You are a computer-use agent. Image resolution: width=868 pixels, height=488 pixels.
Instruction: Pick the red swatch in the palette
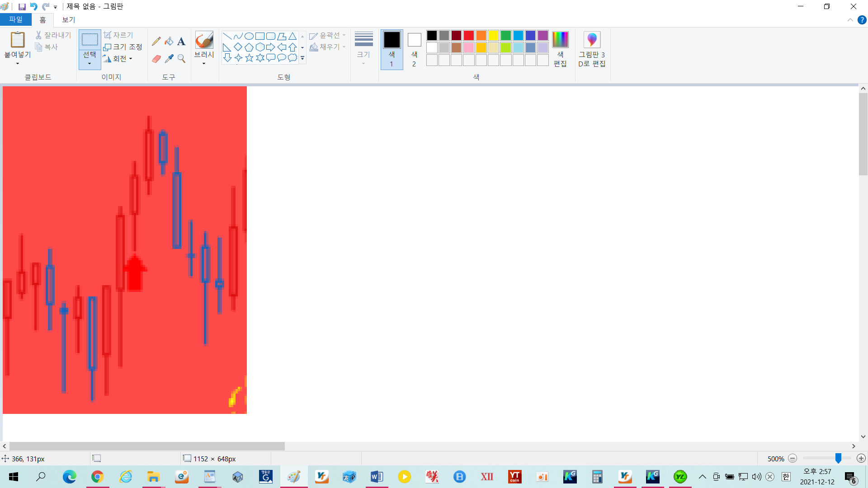click(469, 36)
